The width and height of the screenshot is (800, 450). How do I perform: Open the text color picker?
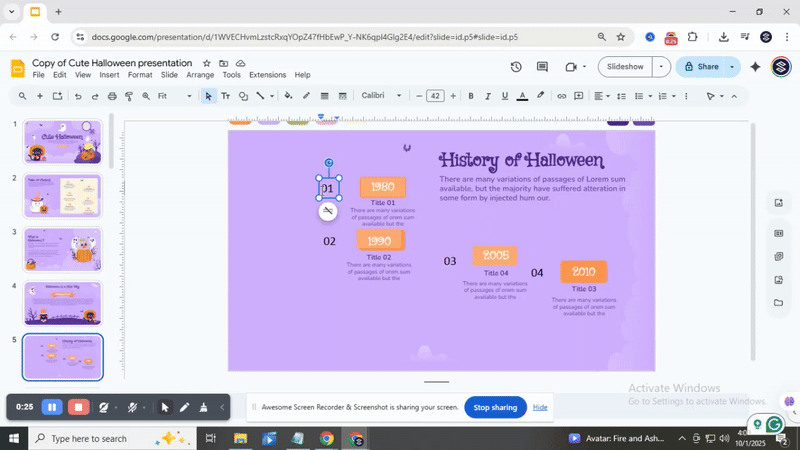point(522,96)
